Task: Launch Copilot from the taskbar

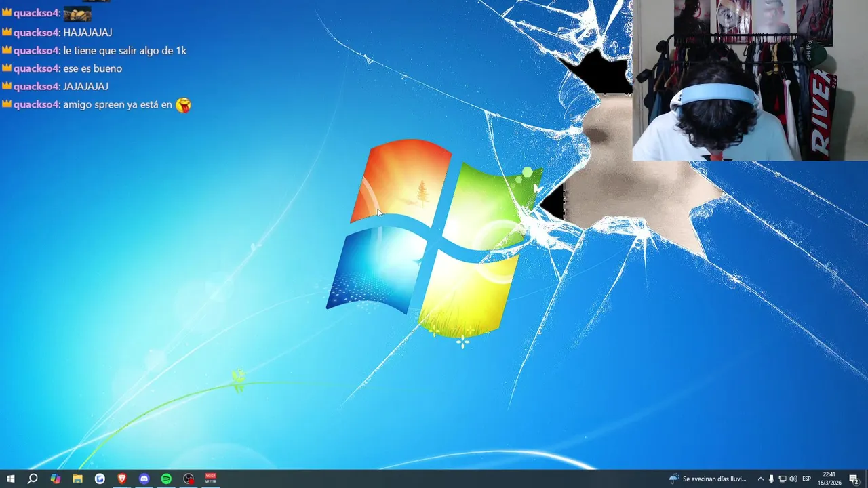Action: coord(55,479)
